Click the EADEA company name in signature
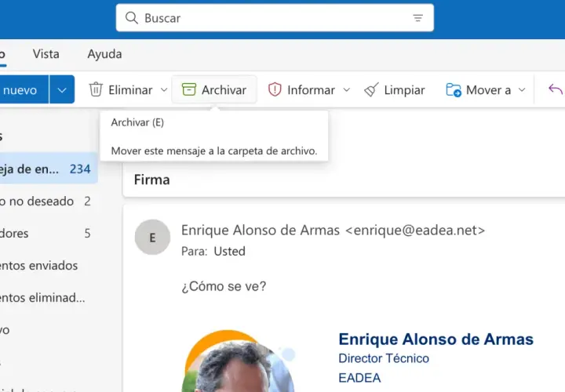The image size is (565, 392). coord(359,378)
